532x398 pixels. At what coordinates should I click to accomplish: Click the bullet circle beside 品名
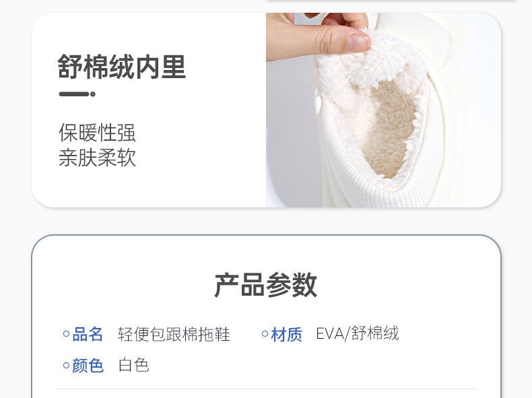pos(67,334)
